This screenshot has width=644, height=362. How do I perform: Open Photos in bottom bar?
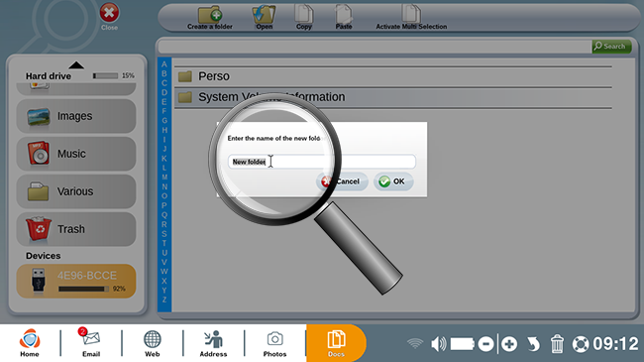(x=274, y=343)
